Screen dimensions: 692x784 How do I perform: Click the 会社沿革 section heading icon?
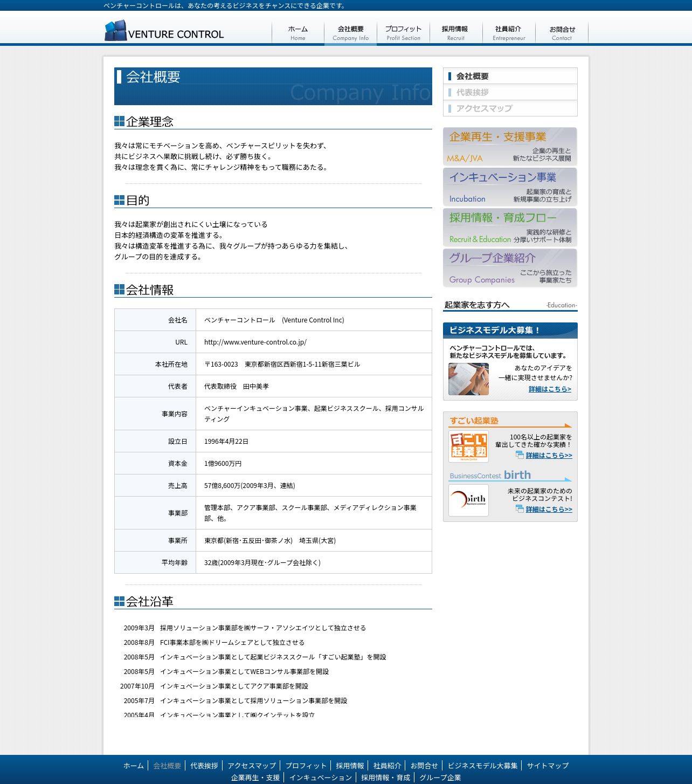[119, 601]
